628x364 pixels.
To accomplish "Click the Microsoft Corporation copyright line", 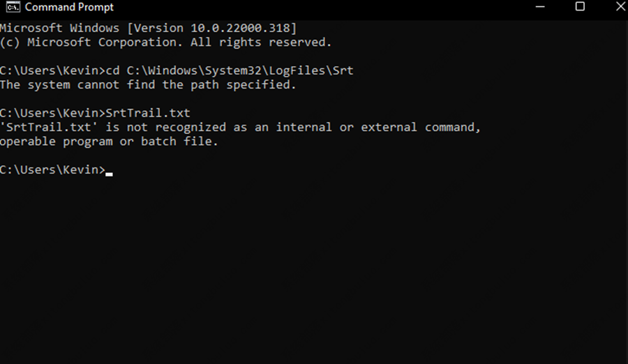I will (165, 42).
